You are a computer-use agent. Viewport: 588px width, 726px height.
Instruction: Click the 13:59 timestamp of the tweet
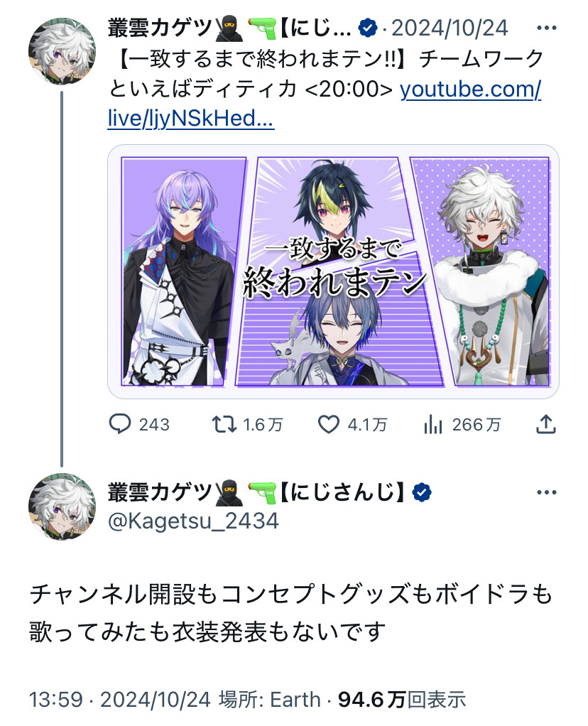56,699
